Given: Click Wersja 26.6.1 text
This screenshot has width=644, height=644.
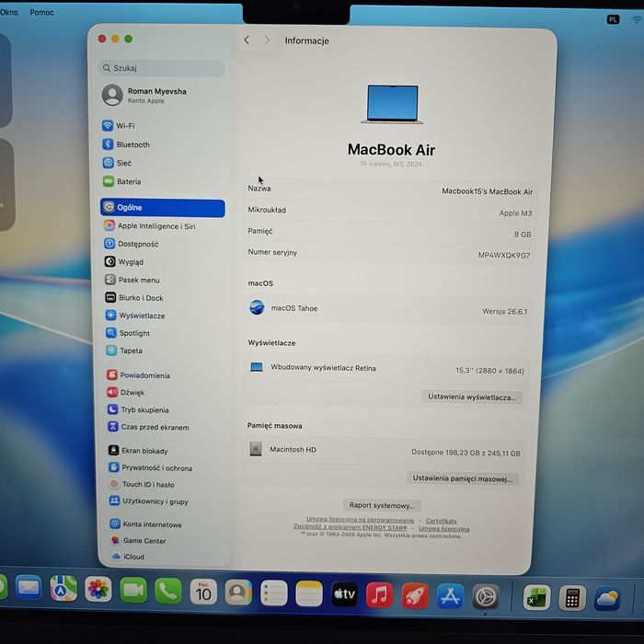Looking at the screenshot, I should pyautogui.click(x=505, y=311).
